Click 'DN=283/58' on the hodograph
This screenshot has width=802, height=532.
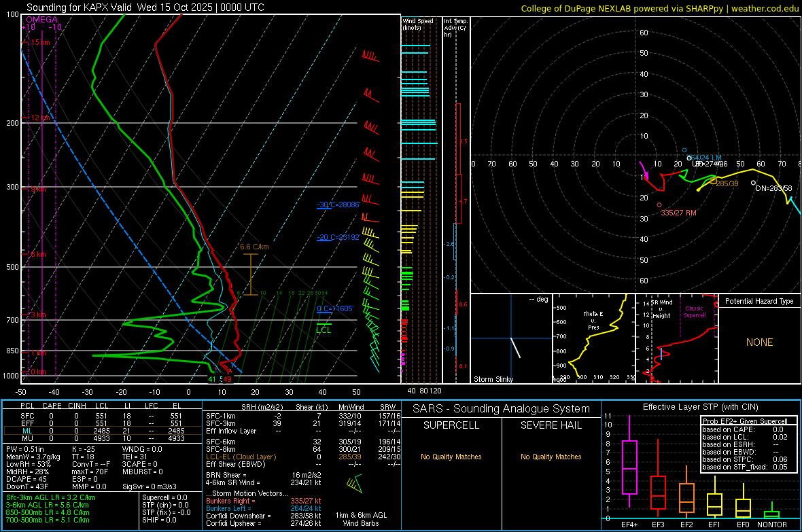(x=773, y=188)
